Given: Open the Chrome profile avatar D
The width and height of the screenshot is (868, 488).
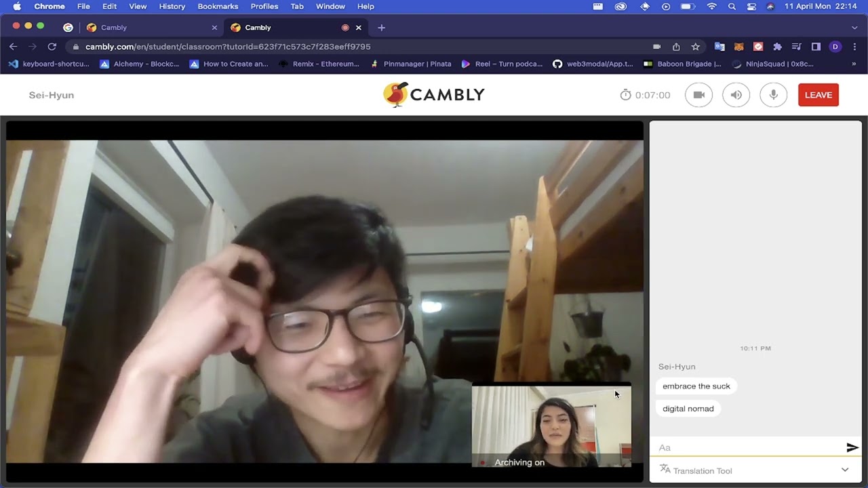Looking at the screenshot, I should click(835, 47).
